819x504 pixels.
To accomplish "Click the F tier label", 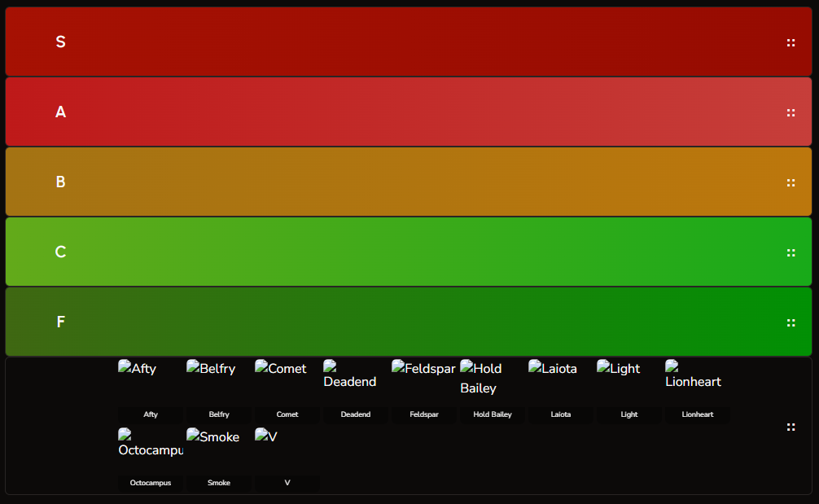I will pyautogui.click(x=60, y=322).
